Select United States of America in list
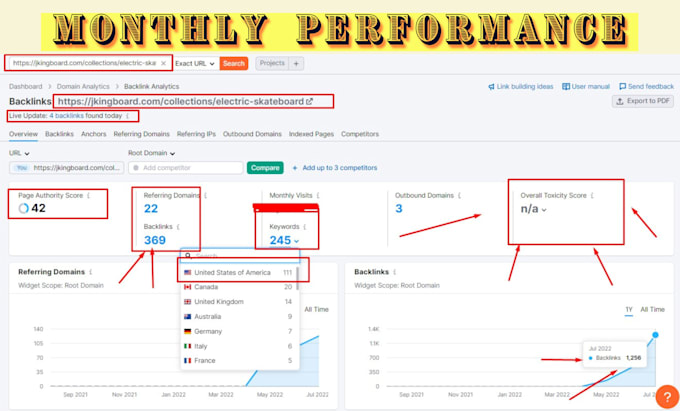Image resolution: width=680 pixels, height=411 pixels. (x=238, y=272)
